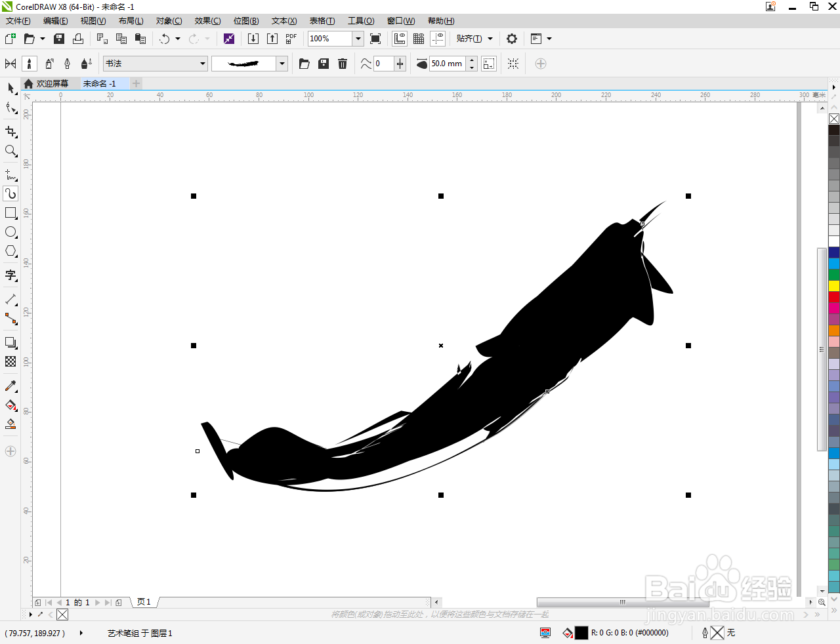The image size is (840, 644).
Task: Select the Smart Fill tool
Action: [10, 424]
